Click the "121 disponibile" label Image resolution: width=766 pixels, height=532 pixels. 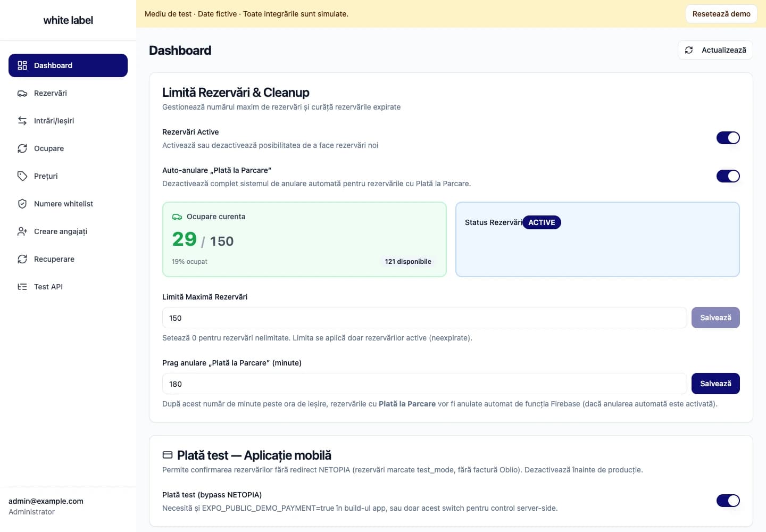click(408, 262)
